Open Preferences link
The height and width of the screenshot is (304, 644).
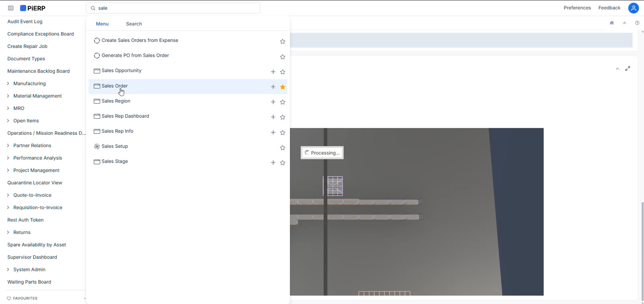click(577, 8)
